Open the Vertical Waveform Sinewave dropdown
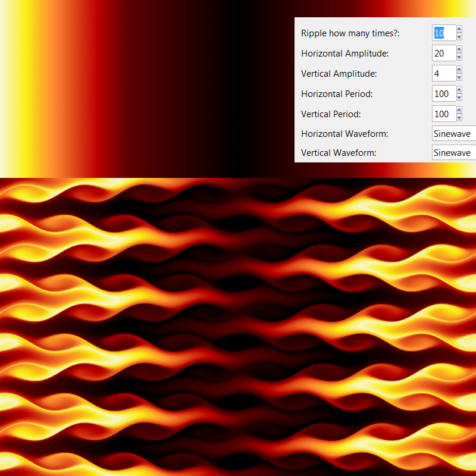 pyautogui.click(x=454, y=153)
